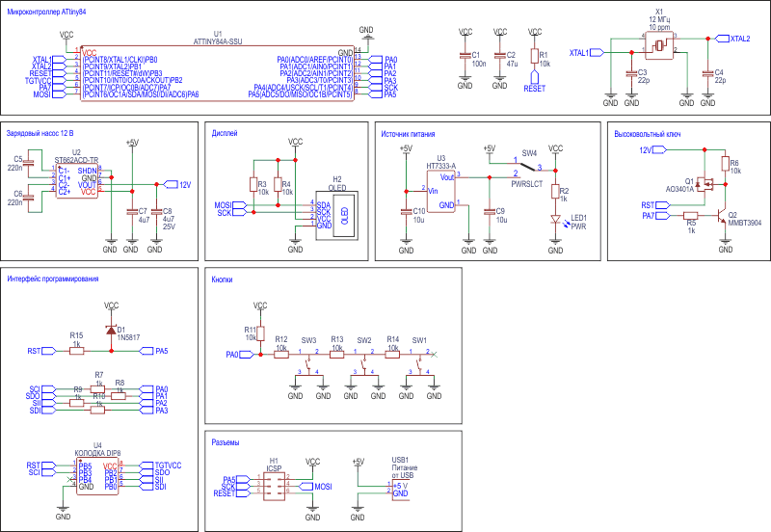Select the H1 ICSP header connector
The height and width of the screenshot is (532, 771).
coord(274,487)
